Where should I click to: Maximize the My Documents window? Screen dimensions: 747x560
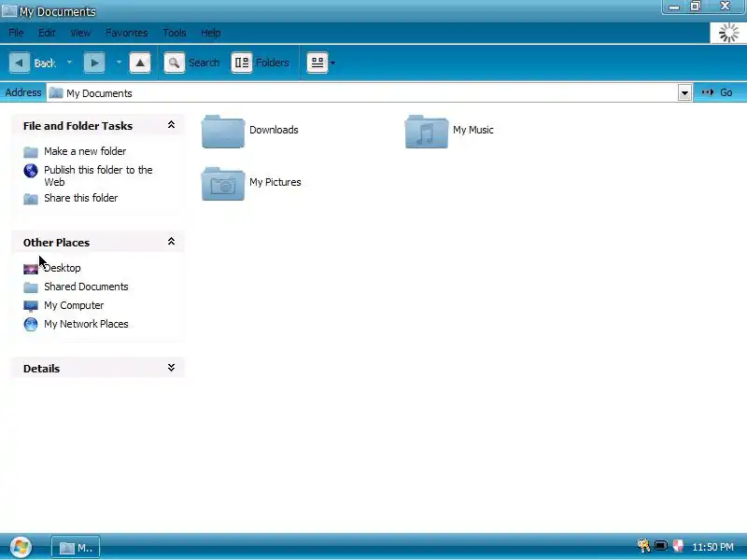click(696, 7)
